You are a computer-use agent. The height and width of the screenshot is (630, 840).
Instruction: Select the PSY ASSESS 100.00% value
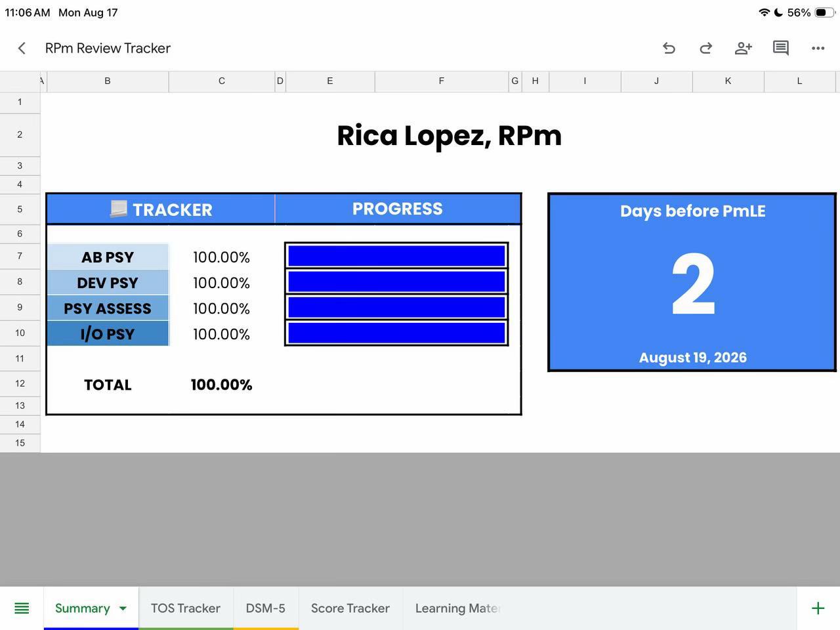coord(222,308)
